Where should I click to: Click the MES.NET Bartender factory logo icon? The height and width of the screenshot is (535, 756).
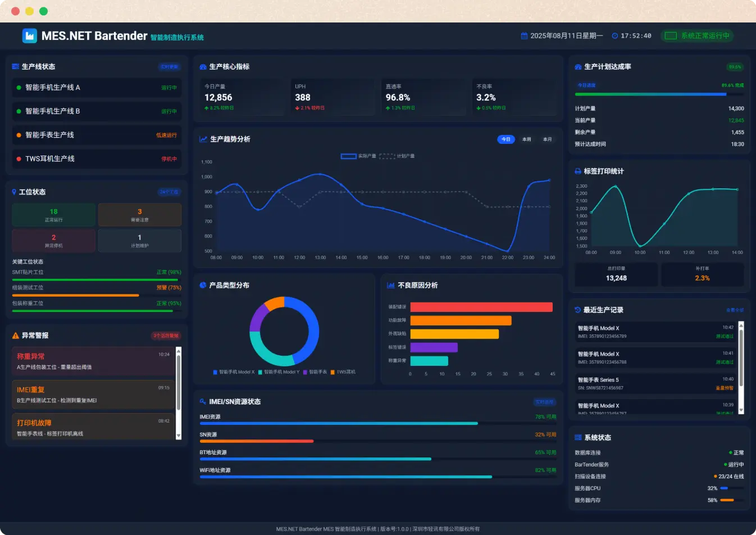click(29, 36)
